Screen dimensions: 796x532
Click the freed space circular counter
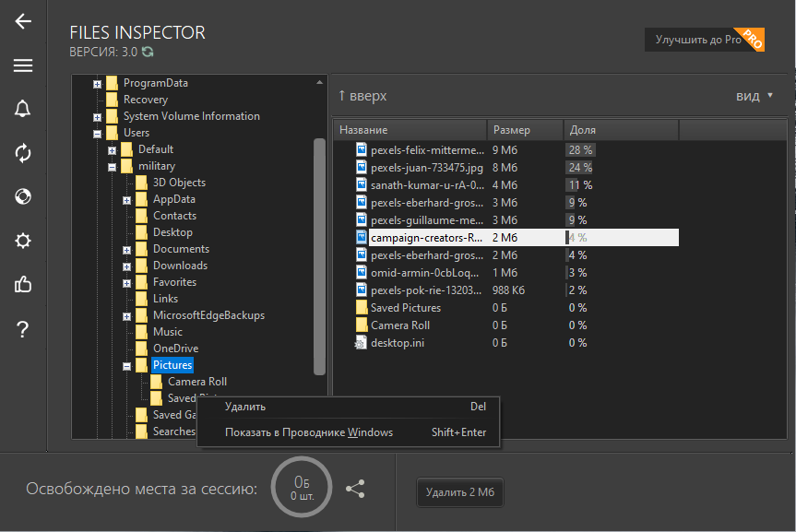coord(302,488)
